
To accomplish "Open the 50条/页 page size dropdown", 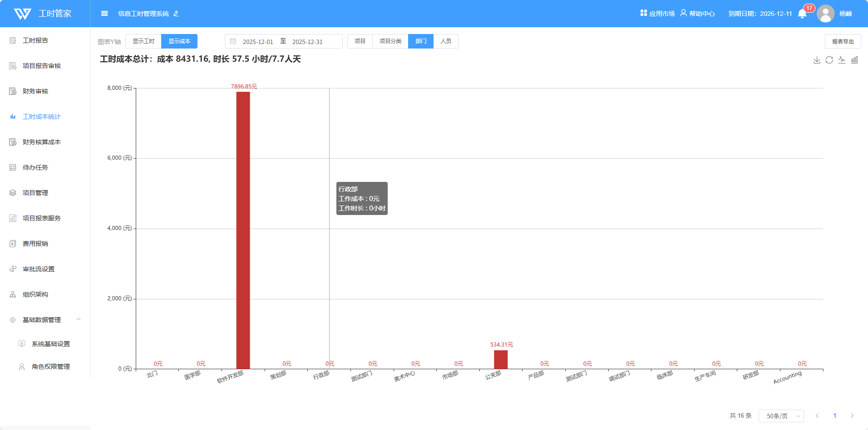I will (x=781, y=416).
